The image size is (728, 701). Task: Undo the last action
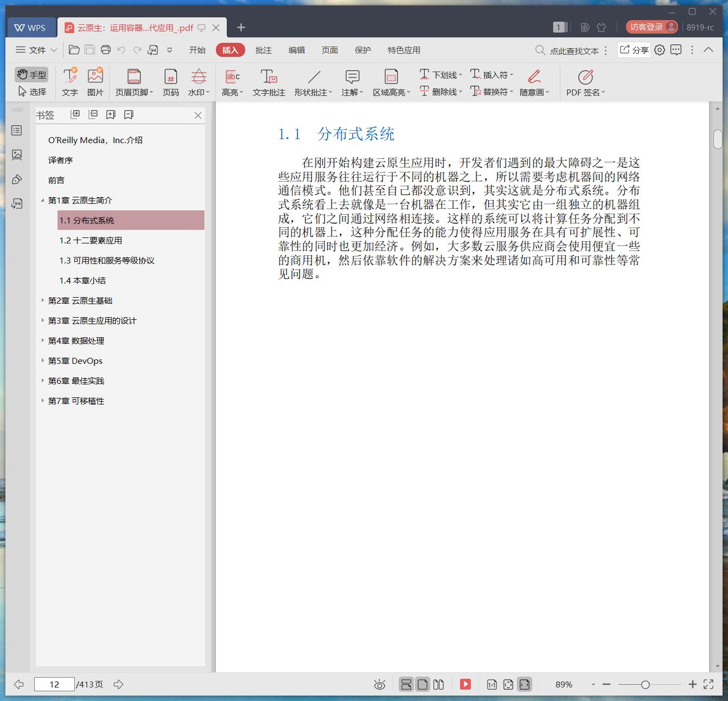[x=122, y=50]
